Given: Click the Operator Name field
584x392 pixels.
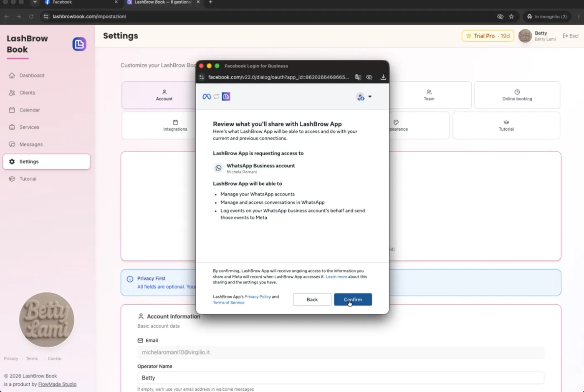Looking at the screenshot, I should [x=341, y=378].
